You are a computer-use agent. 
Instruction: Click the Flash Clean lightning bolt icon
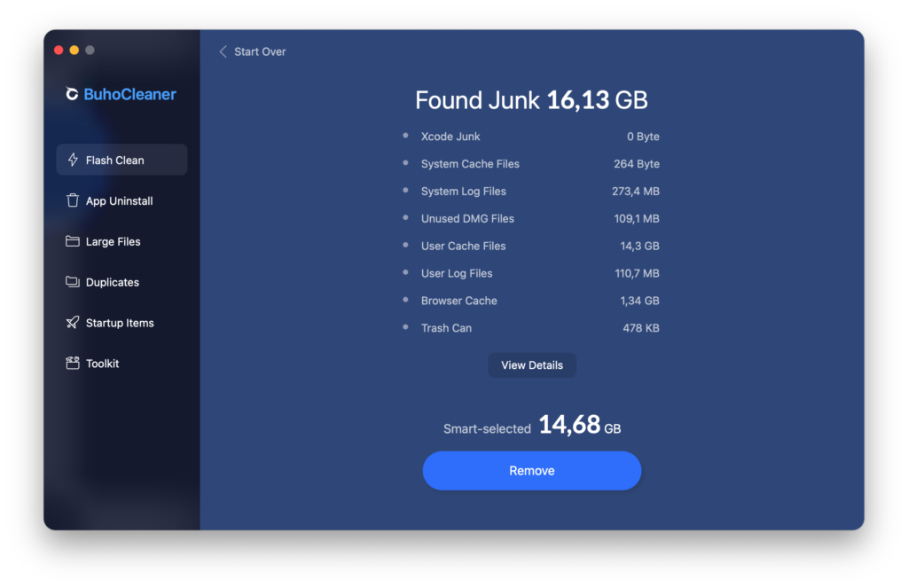click(73, 160)
